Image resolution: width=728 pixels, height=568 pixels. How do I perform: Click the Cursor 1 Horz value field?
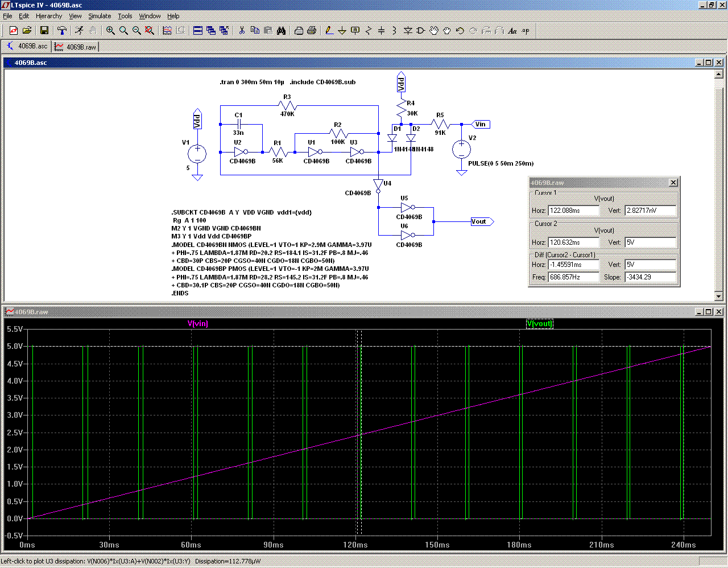pyautogui.click(x=573, y=211)
